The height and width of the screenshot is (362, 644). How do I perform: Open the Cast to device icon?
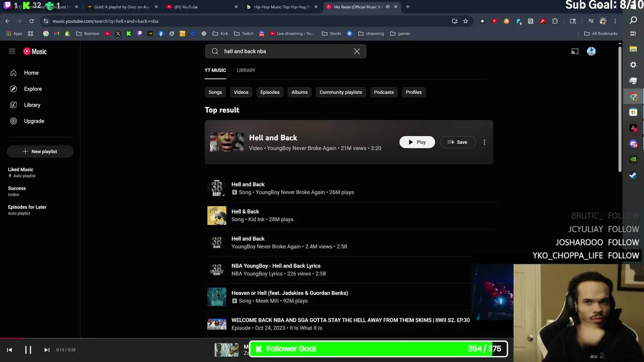pyautogui.click(x=575, y=51)
